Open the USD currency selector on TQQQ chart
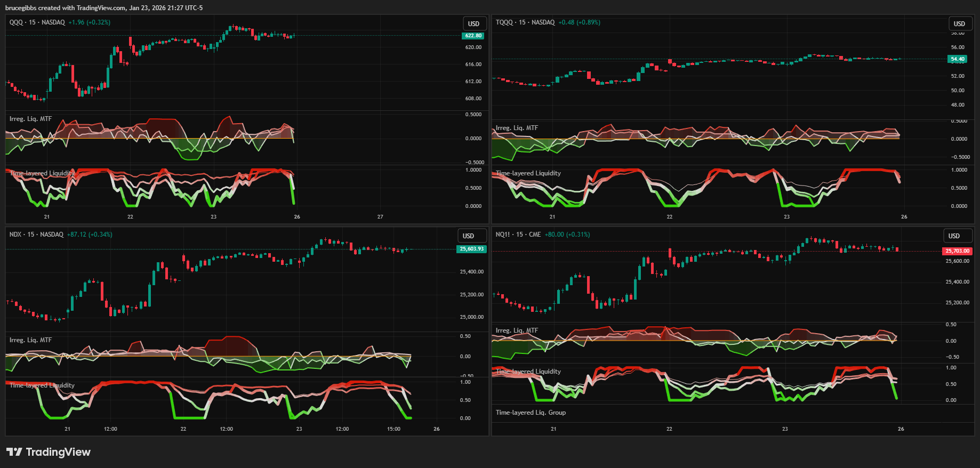Screen dimensions: 980x468 pyautogui.click(x=959, y=23)
